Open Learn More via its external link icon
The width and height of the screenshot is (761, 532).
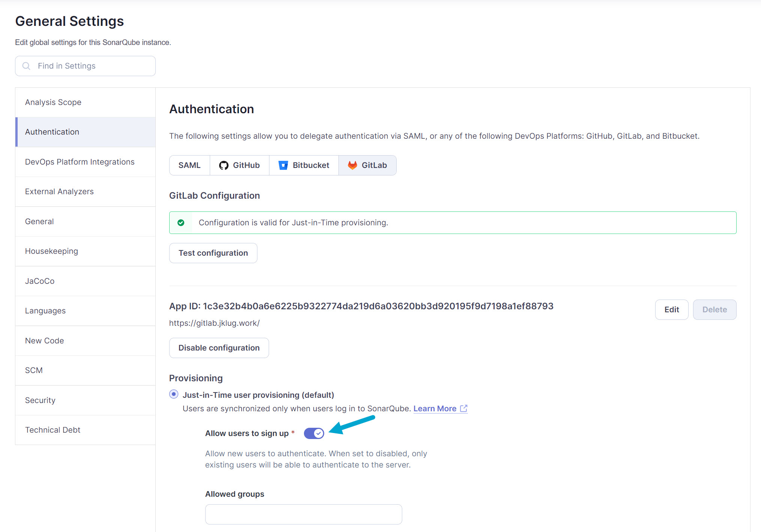click(x=464, y=408)
